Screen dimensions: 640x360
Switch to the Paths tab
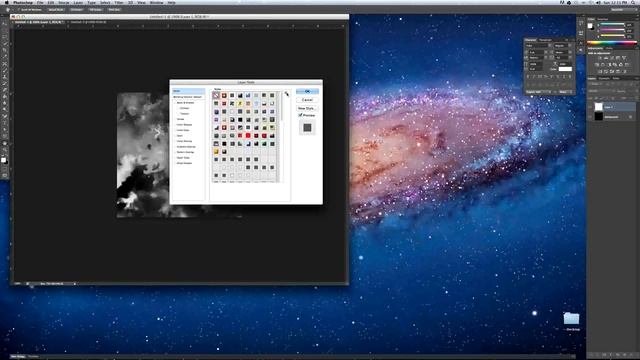pos(616,78)
